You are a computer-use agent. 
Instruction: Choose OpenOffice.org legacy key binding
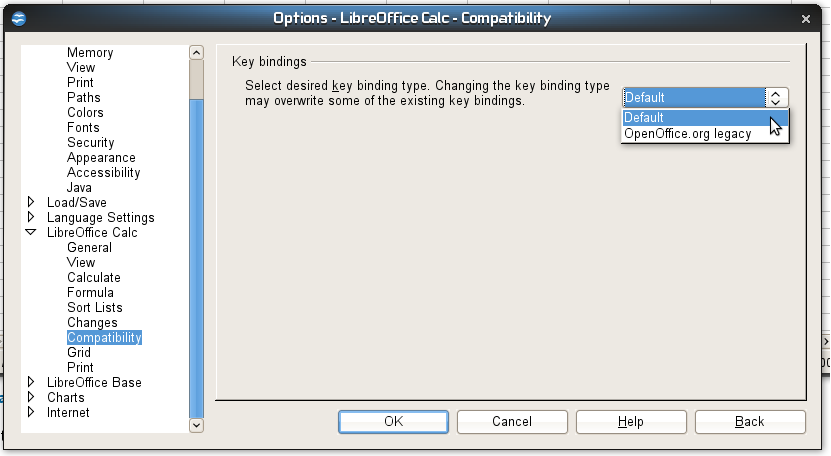click(x=687, y=134)
